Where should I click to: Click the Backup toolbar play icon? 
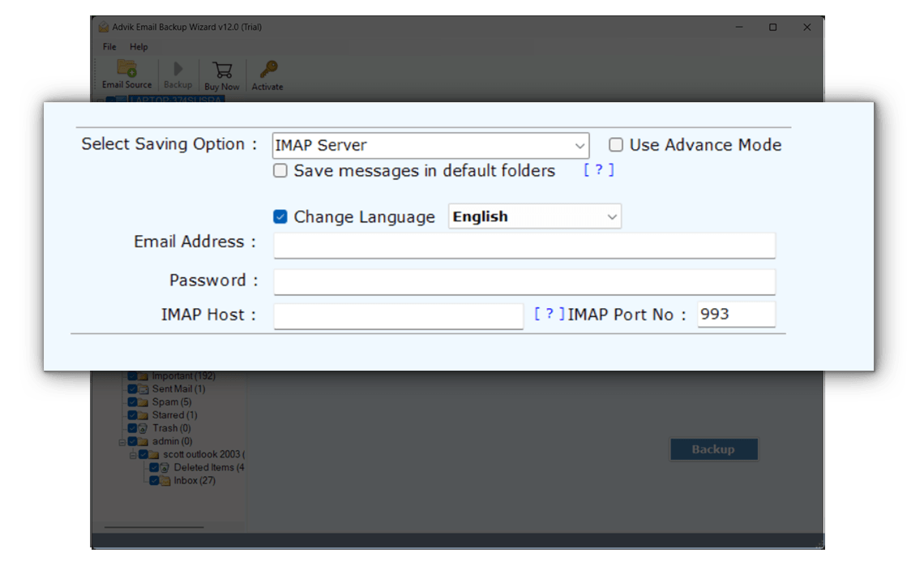tap(178, 69)
